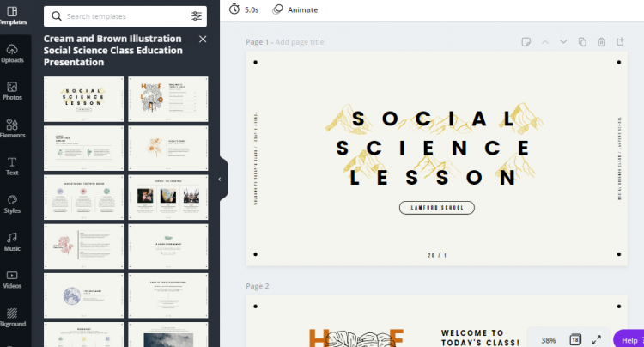Move Page 1 down with chevron
Viewport: 644px width, 347px height.
[563, 42]
